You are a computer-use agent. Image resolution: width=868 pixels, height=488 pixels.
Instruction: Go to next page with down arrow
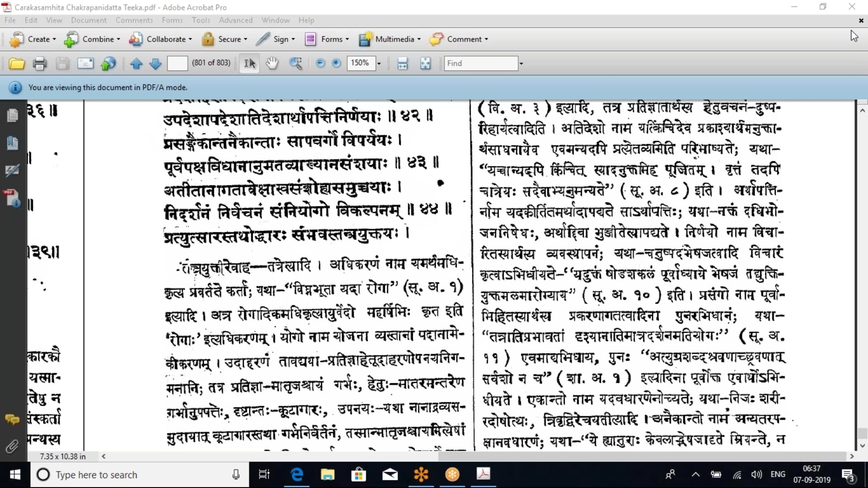155,63
